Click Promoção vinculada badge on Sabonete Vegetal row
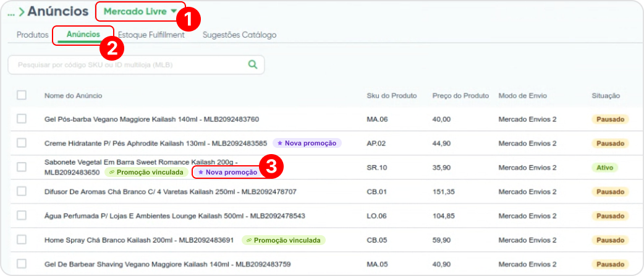644x276 pixels. [x=146, y=173]
